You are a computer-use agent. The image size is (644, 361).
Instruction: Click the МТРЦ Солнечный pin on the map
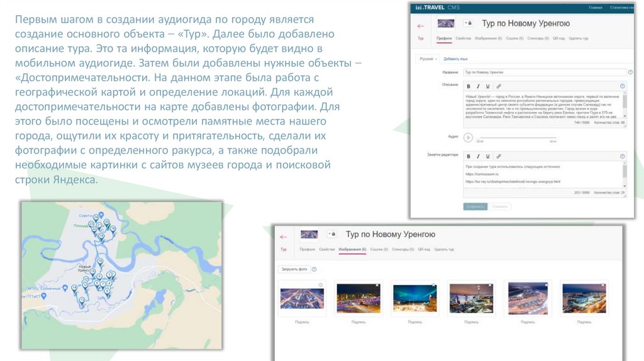pos(65,288)
